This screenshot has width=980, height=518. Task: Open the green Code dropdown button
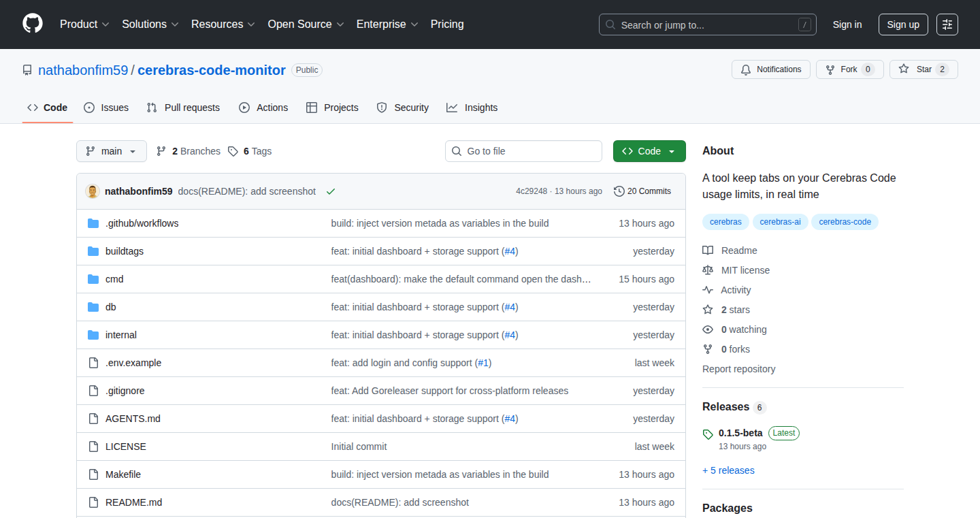tap(649, 151)
